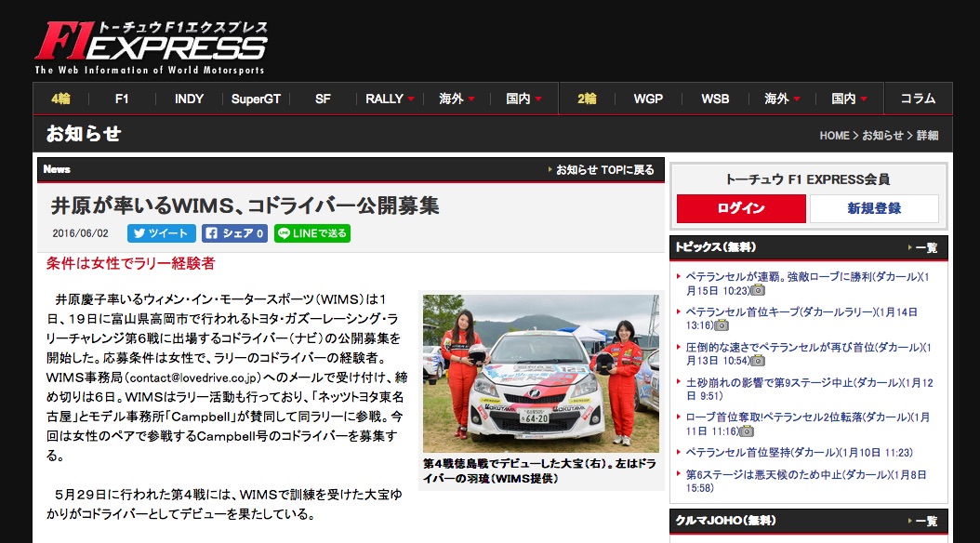Image resolution: width=980 pixels, height=543 pixels.
Task: Click the 詳細 breadcrumb text
Action: tap(927, 136)
